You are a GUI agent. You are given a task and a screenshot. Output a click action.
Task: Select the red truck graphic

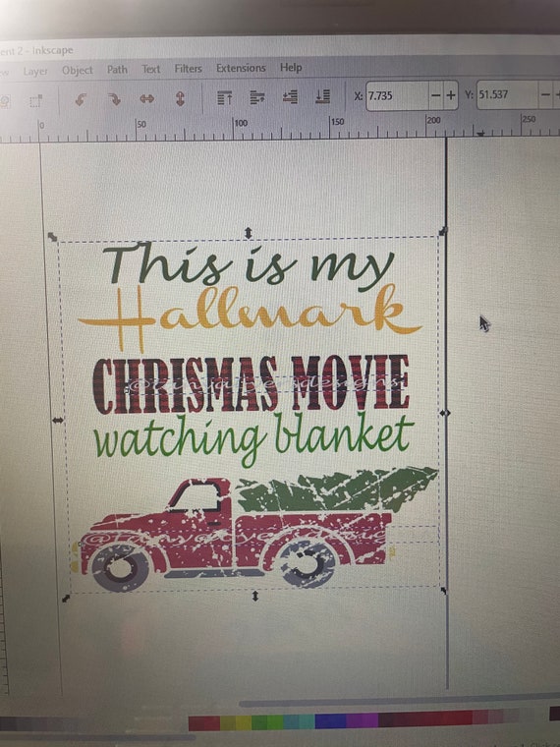click(x=234, y=536)
